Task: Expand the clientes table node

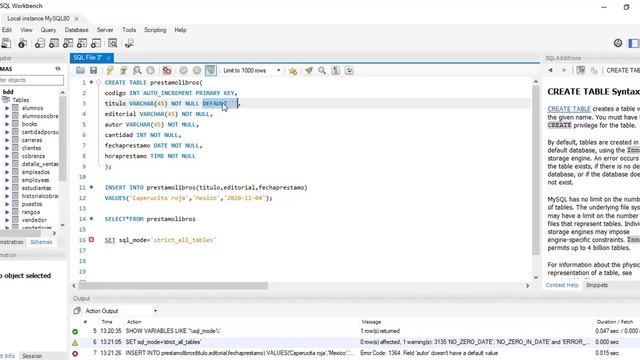Action: (x=7, y=148)
